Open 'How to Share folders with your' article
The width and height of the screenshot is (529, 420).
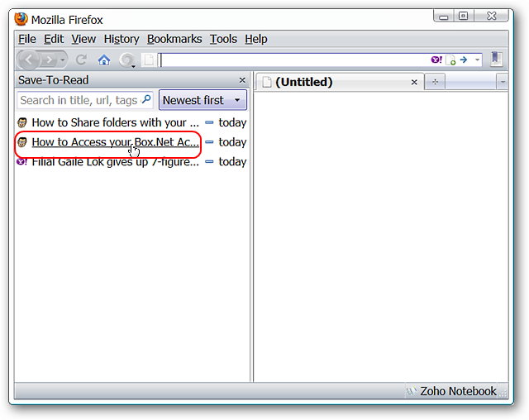pos(115,122)
